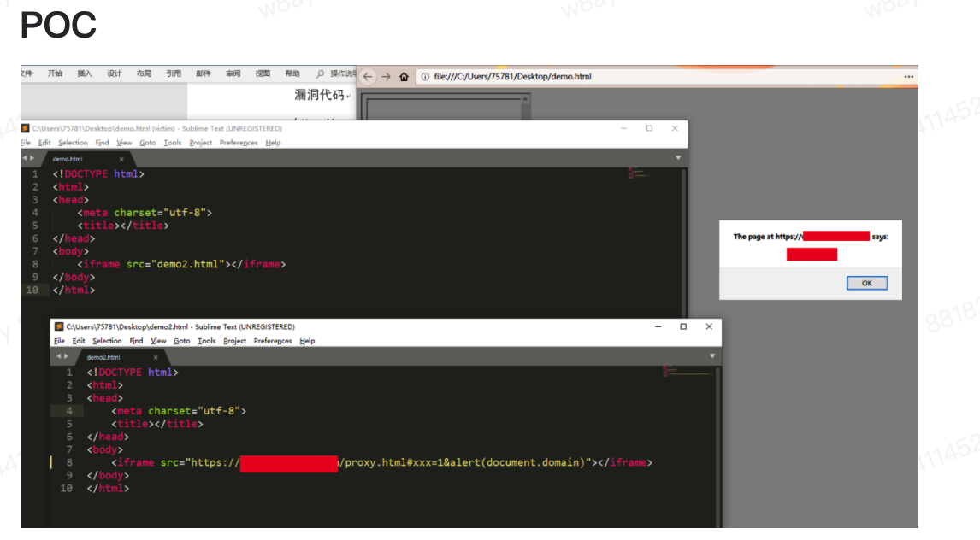Open browser options via the ellipsis icon
The width and height of the screenshot is (980, 540).
pyautogui.click(x=908, y=77)
